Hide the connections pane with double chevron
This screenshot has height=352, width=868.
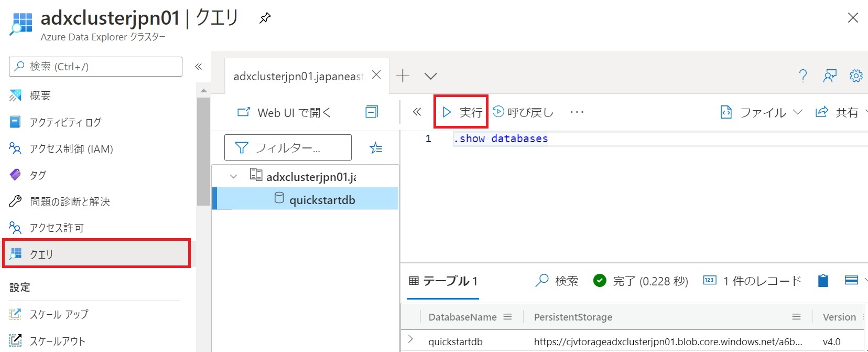coord(417,112)
